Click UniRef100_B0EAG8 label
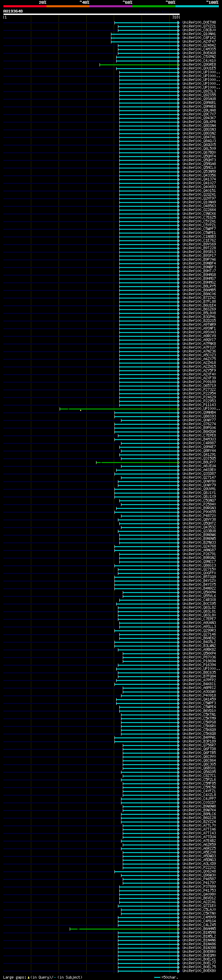The width and height of the screenshot is (222, 980). pyautogui.click(x=199, y=53)
